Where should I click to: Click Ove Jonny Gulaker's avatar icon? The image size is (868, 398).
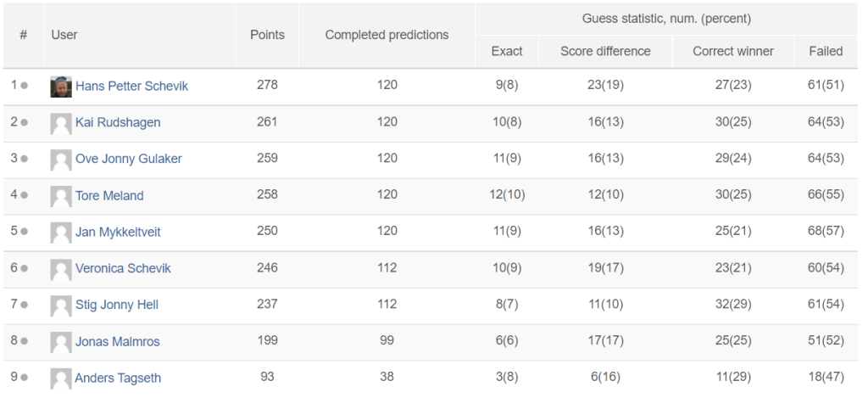tap(61, 160)
